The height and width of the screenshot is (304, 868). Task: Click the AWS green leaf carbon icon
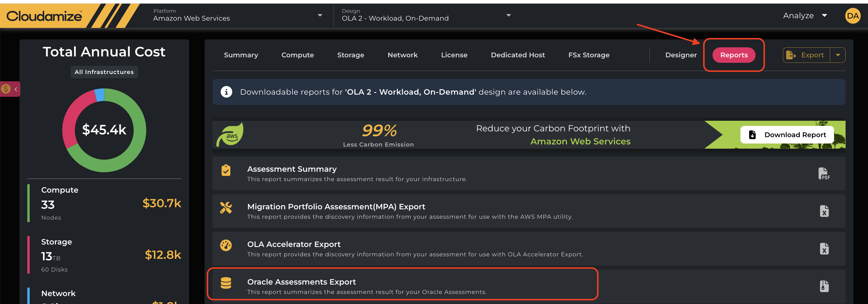230,135
